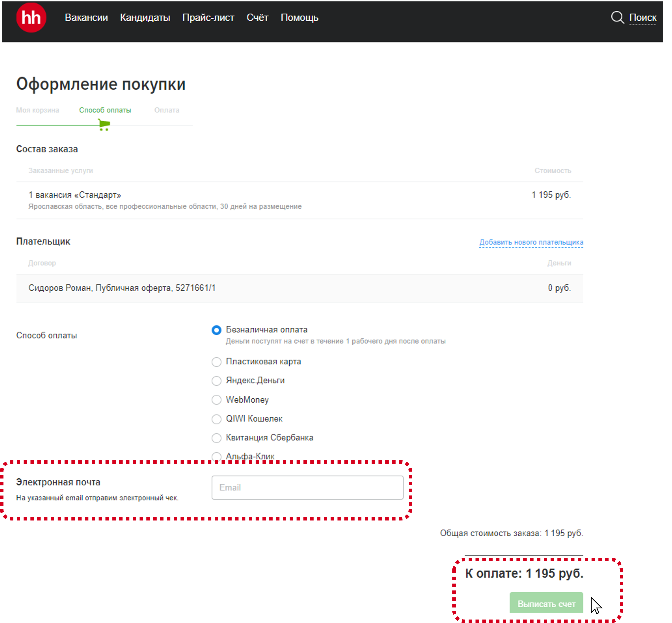Click the К оплате: 1 195 руб. amount
The width and height of the screenshot is (672, 623).
click(x=524, y=573)
